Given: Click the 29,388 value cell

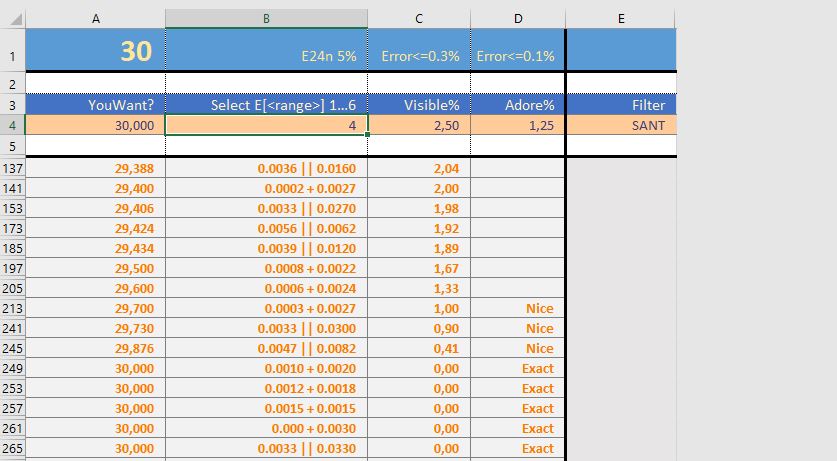Looking at the screenshot, I should tap(96, 168).
